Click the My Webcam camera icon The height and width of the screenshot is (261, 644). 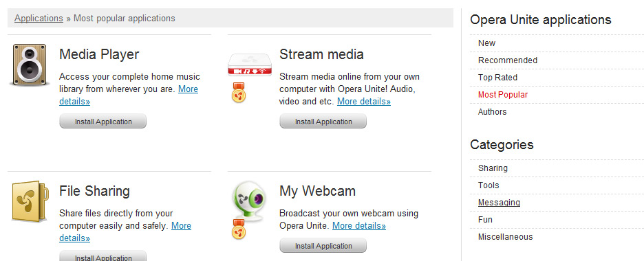[x=250, y=200]
